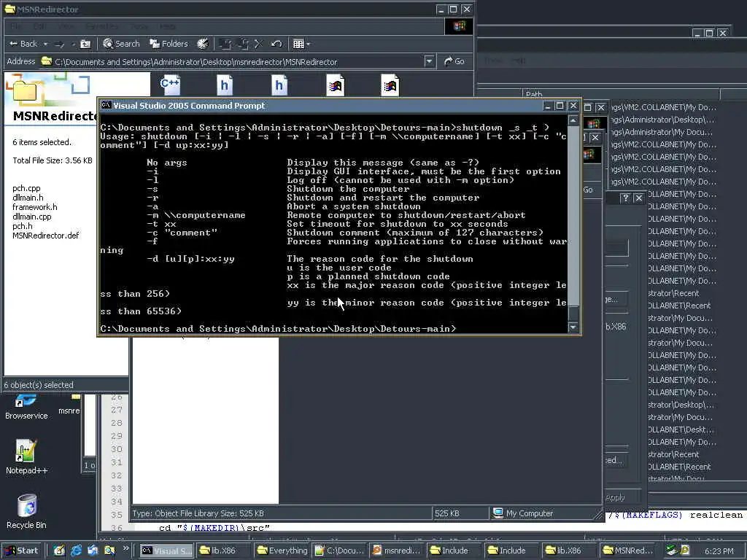The width and height of the screenshot is (747, 560).
Task: Click the network tray icon
Action: tap(671, 551)
